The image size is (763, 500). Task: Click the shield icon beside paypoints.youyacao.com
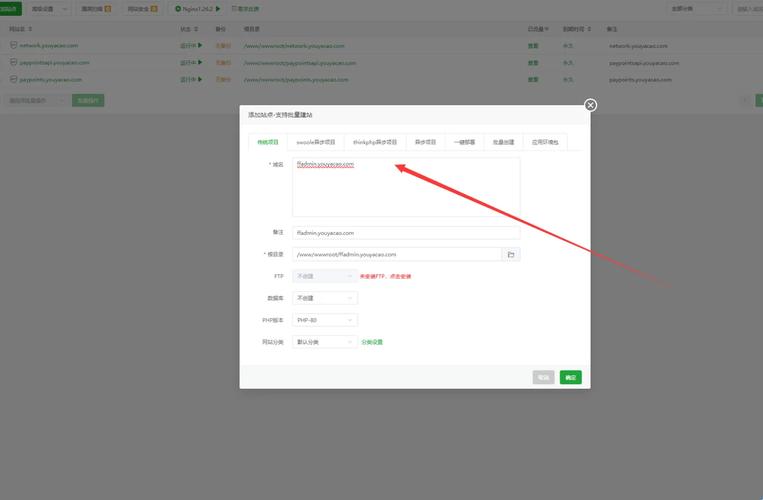click(x=13, y=79)
